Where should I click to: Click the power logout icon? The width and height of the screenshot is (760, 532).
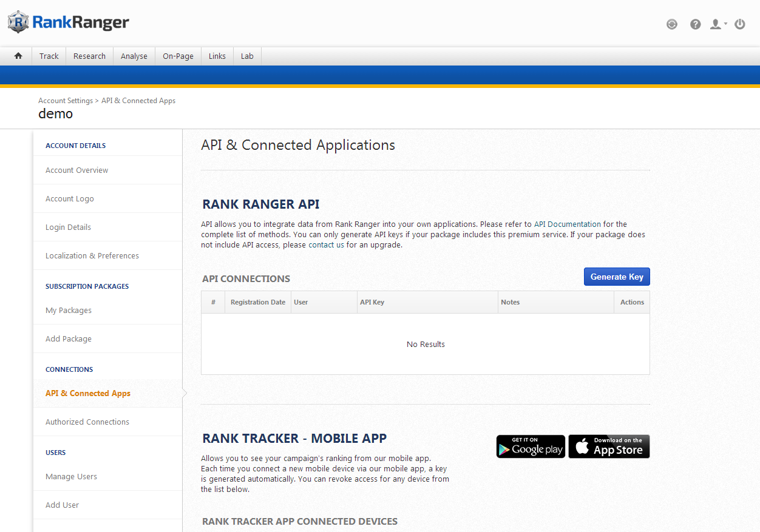pyautogui.click(x=739, y=24)
